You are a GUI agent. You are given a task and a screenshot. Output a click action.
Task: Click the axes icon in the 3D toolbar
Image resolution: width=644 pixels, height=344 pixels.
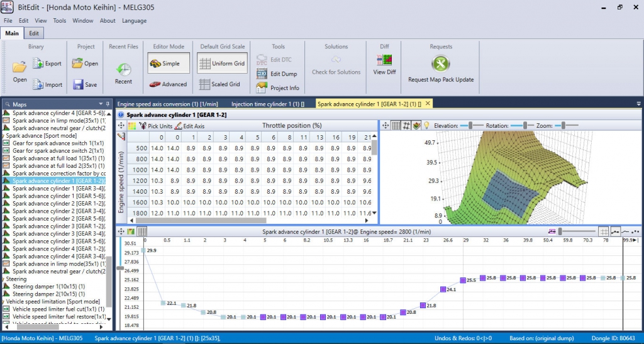tap(406, 126)
